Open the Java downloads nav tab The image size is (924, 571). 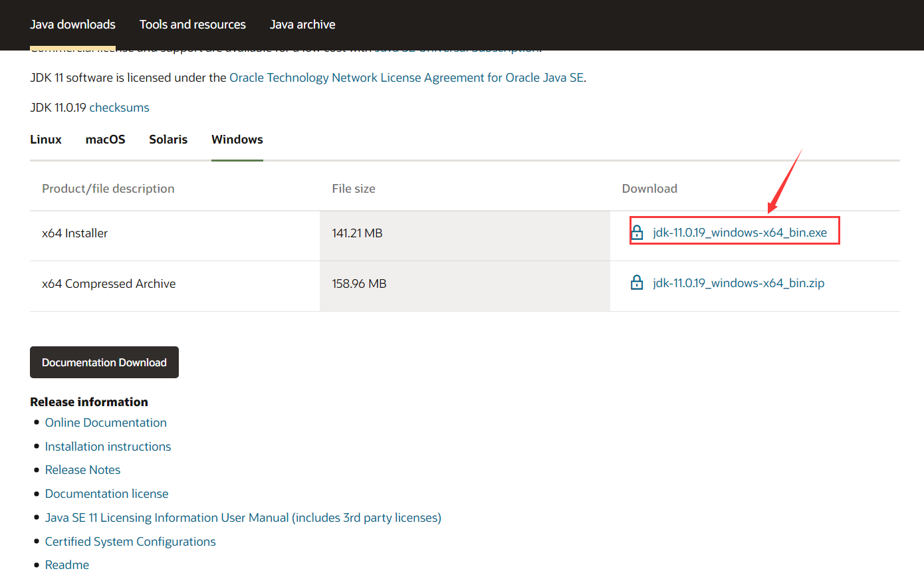pos(73,25)
